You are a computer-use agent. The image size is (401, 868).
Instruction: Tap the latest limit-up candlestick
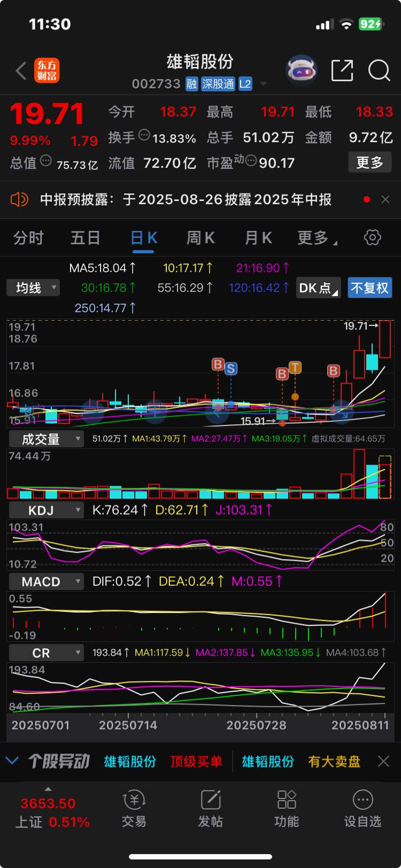tap(385, 339)
